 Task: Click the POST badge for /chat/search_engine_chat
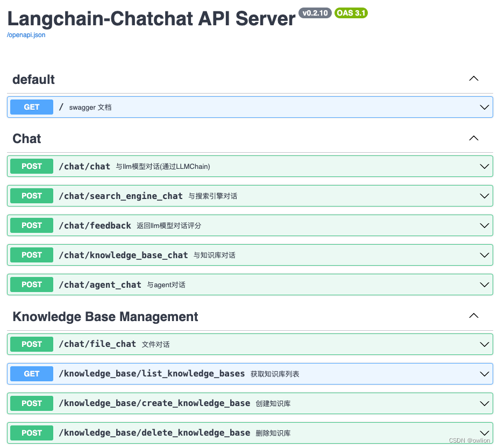click(32, 196)
